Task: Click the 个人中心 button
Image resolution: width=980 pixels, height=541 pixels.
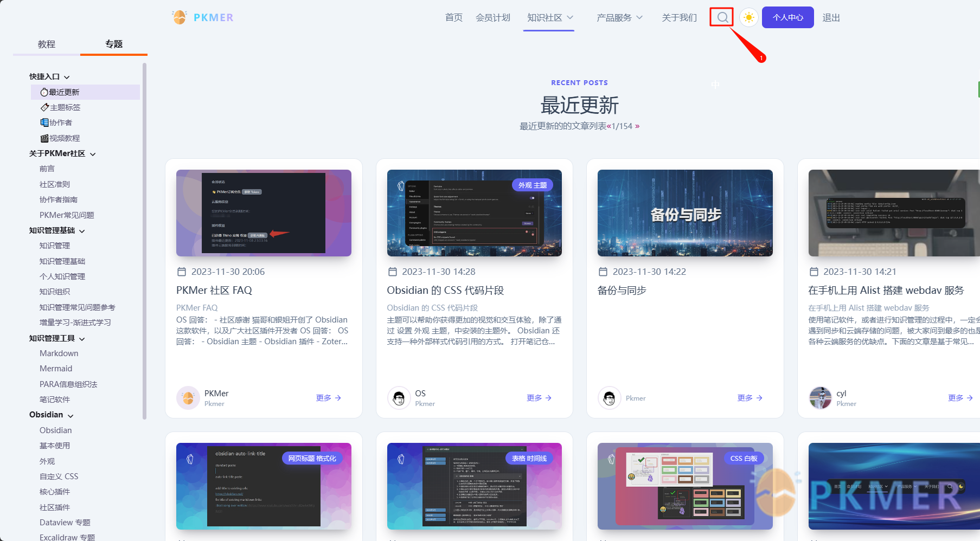Action: click(x=787, y=17)
